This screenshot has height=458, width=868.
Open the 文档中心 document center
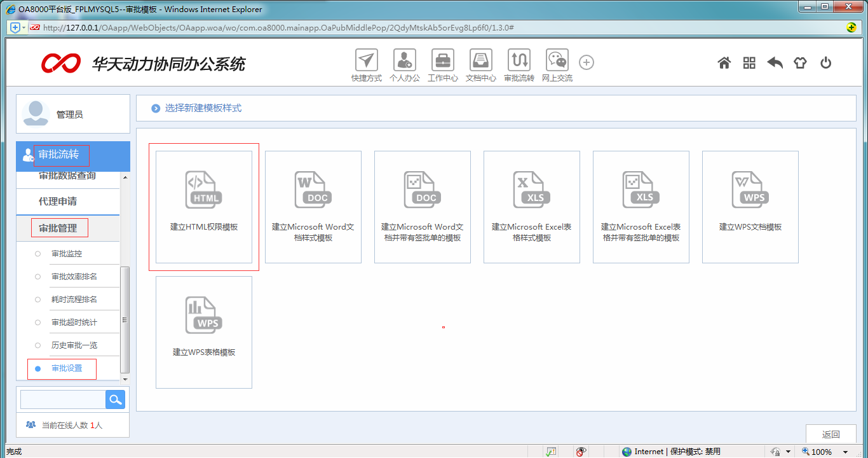coord(480,64)
